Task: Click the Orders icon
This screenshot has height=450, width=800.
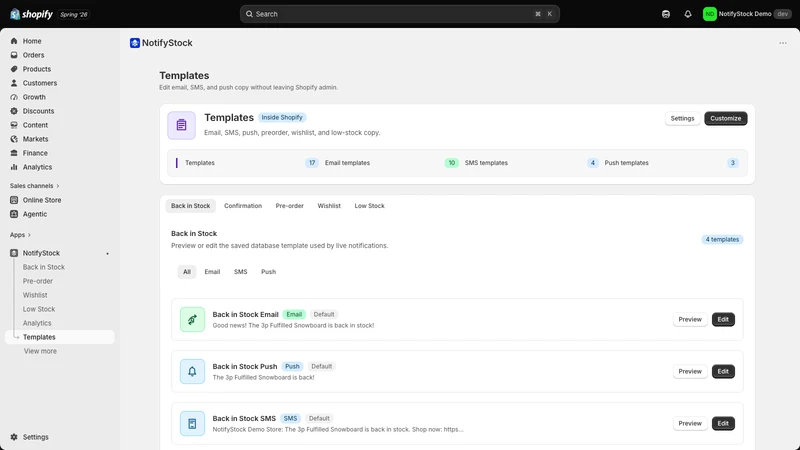Action: click(x=14, y=55)
